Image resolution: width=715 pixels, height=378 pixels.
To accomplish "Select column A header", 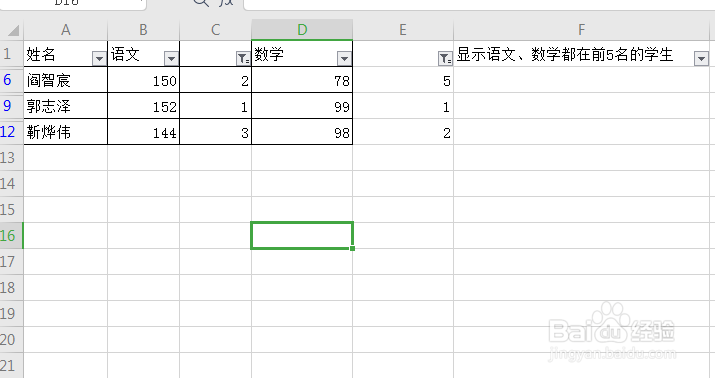I will 66,30.
